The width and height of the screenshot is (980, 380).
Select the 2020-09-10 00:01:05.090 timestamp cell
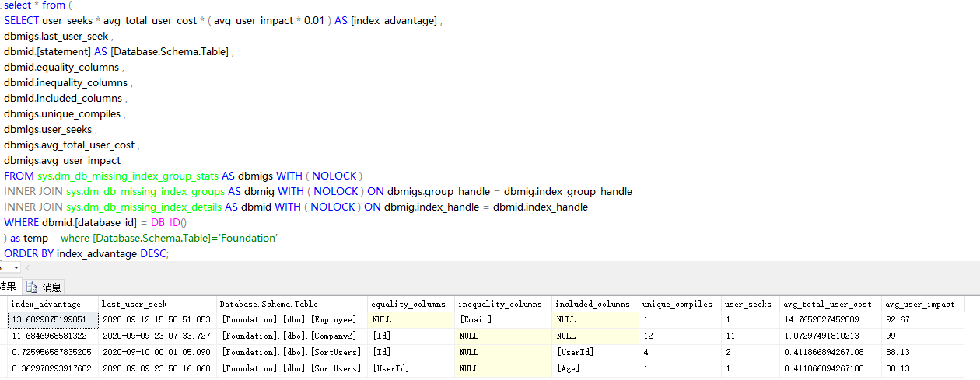coord(157,352)
